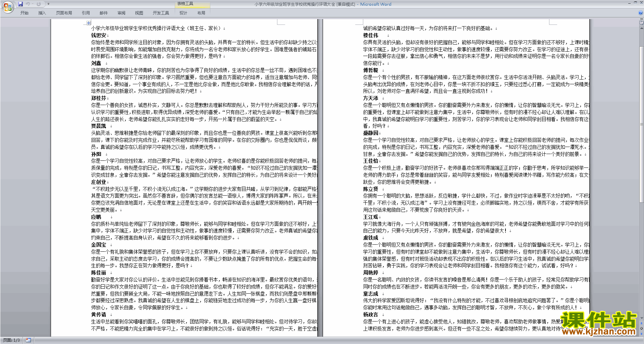Click the 页面: 1/3 status bar indicator

(x=11, y=340)
